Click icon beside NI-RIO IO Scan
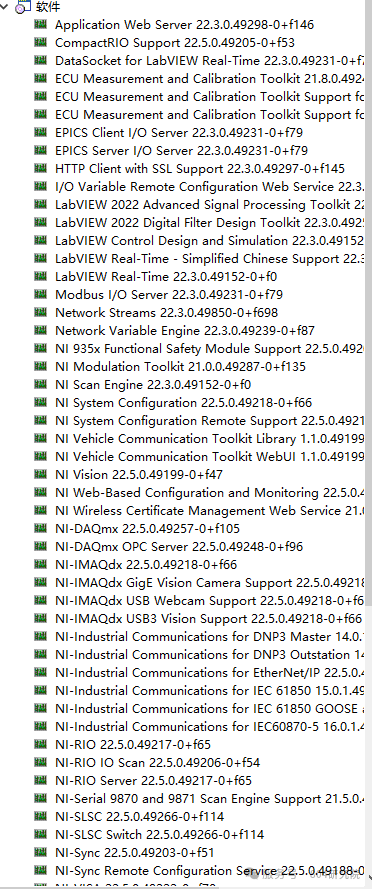 40,762
